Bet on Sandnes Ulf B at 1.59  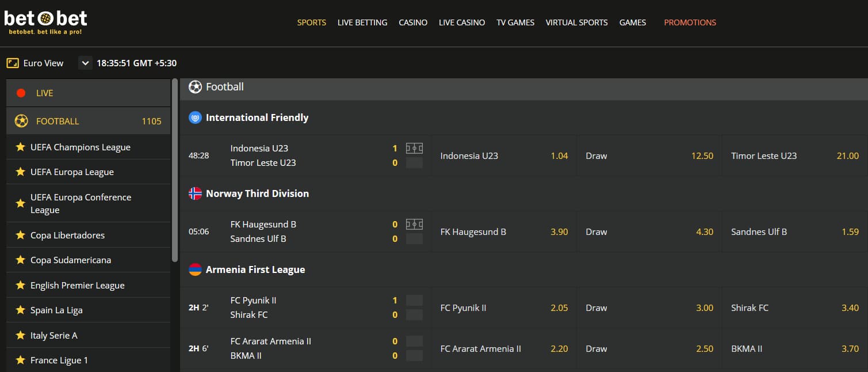click(795, 231)
